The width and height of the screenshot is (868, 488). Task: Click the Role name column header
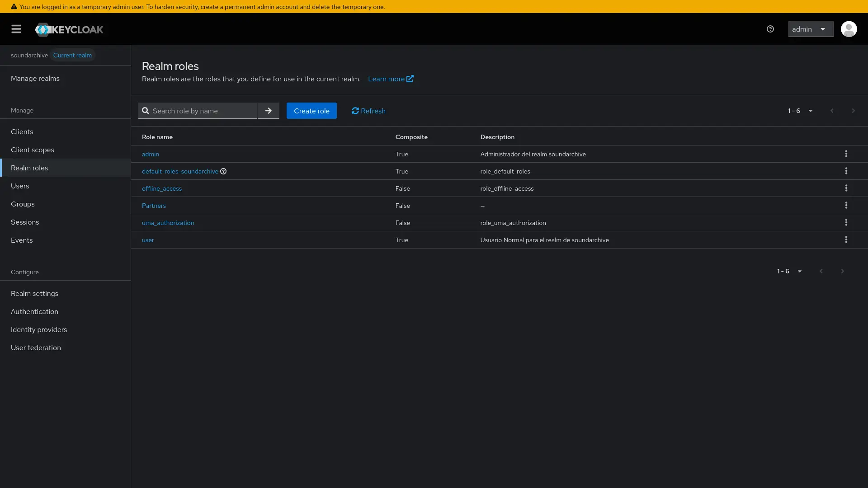157,137
